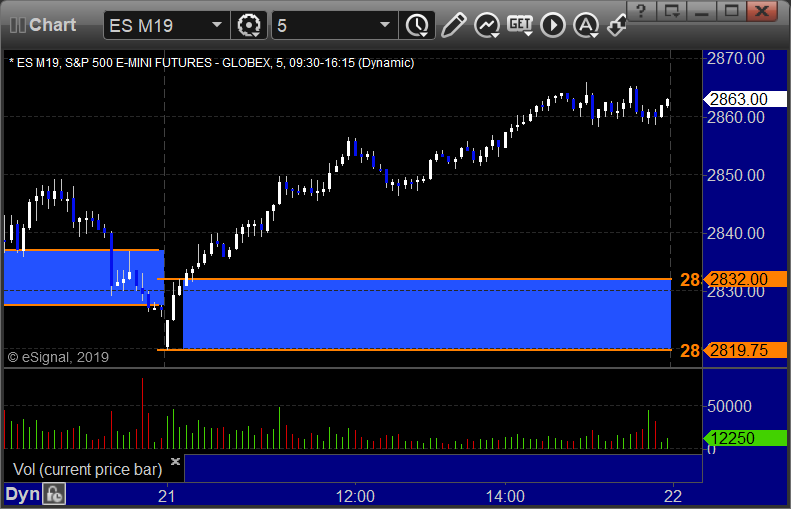The width and height of the screenshot is (791, 509).
Task: Toggle the Dyn dynamic mode label
Action: pyautogui.click(x=22, y=494)
